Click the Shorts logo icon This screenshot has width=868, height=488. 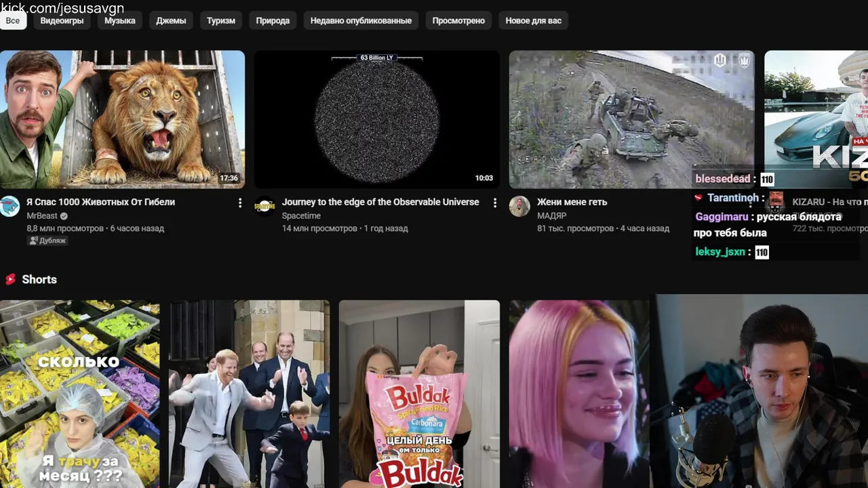(x=10, y=279)
